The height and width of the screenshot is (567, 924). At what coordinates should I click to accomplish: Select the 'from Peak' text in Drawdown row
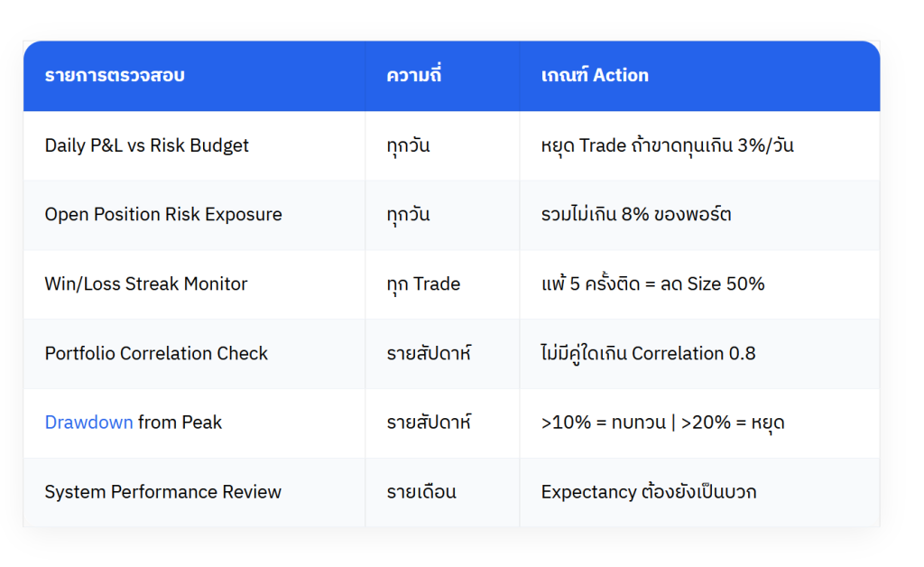(x=180, y=423)
